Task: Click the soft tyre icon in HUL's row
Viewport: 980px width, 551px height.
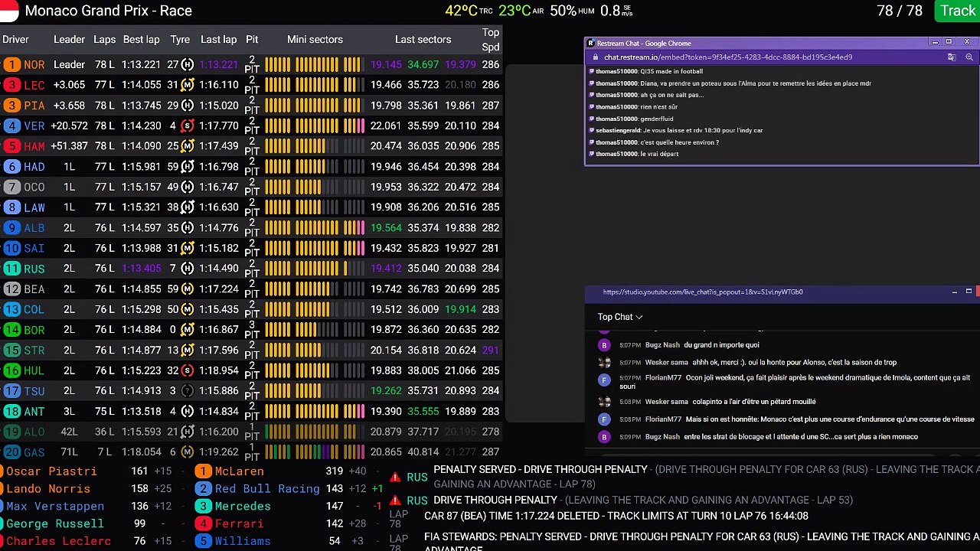Action: 187,370
